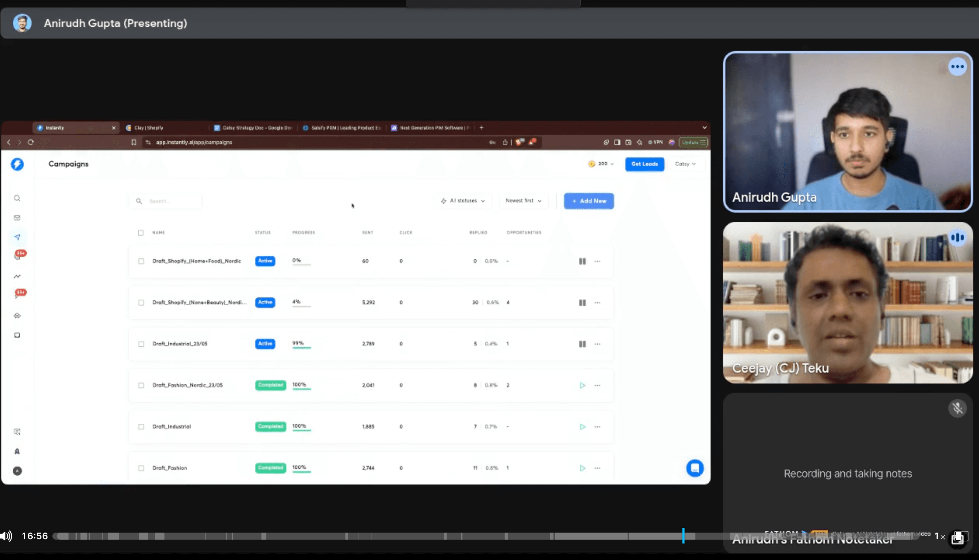Click the Add New campaign button
979x560 pixels.
click(x=589, y=201)
